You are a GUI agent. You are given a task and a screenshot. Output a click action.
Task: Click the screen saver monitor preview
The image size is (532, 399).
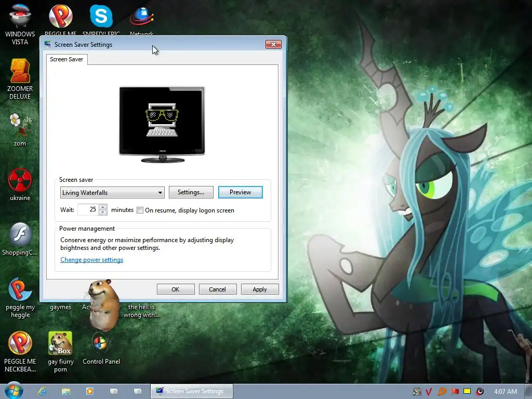(162, 125)
